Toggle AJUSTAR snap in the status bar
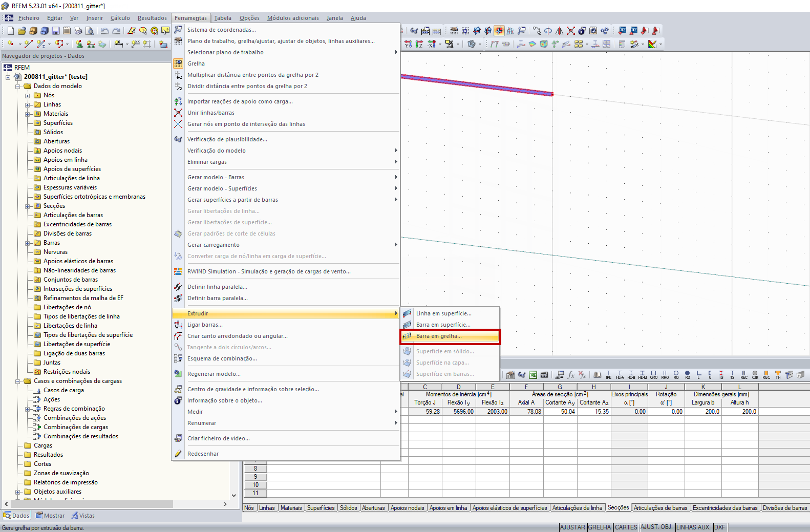The height and width of the screenshot is (532, 810). tap(572, 527)
